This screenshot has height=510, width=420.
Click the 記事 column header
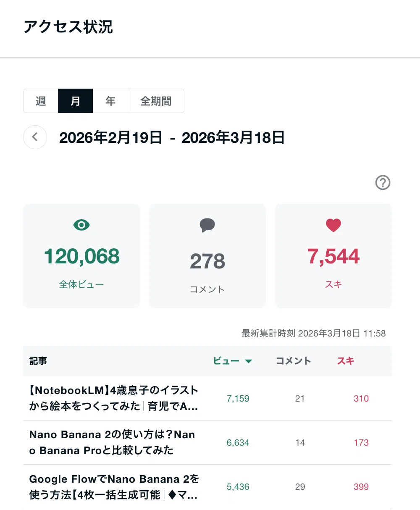[38, 361]
